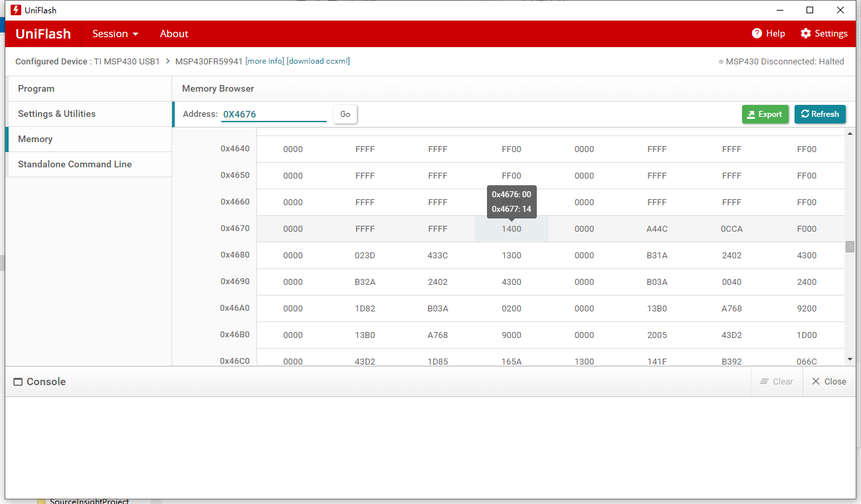Select cell A44C in the memory table
This screenshot has height=504, width=861.
(657, 229)
